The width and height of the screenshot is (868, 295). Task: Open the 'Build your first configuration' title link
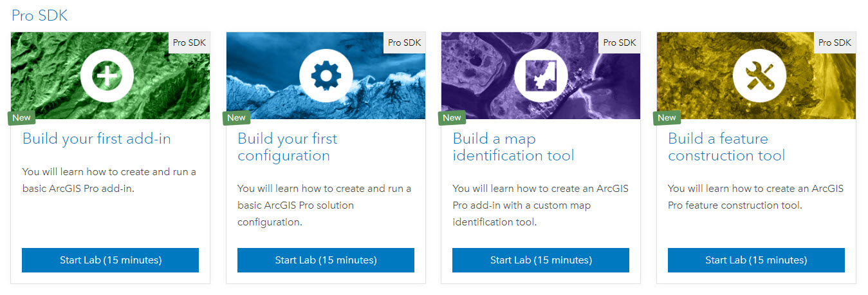point(287,147)
